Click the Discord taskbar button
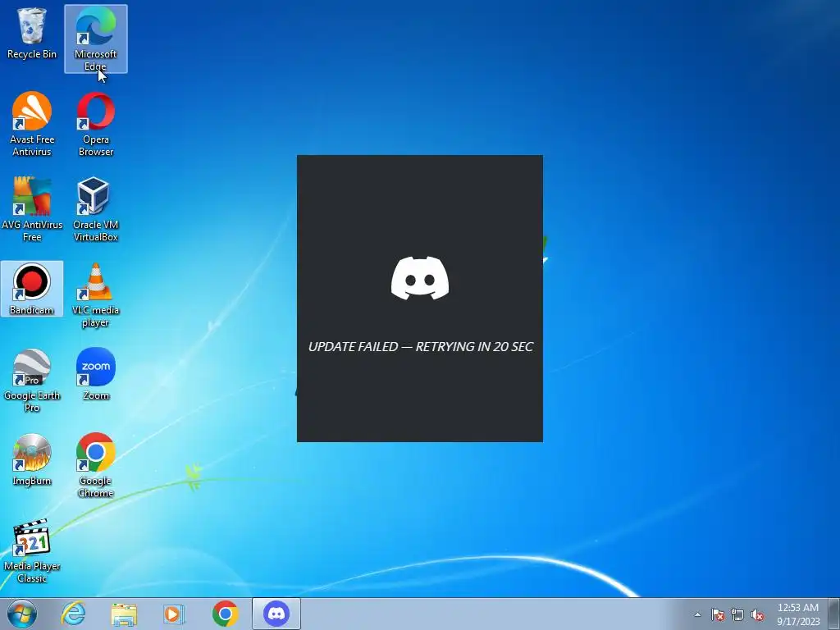 click(x=276, y=614)
